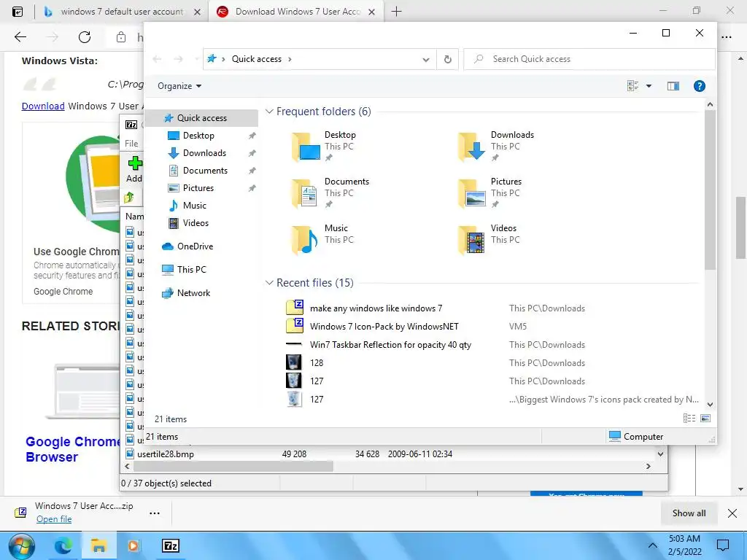Viewport: 747px width, 560px height.
Task: Open the media player taskbar icon
Action: 134,546
